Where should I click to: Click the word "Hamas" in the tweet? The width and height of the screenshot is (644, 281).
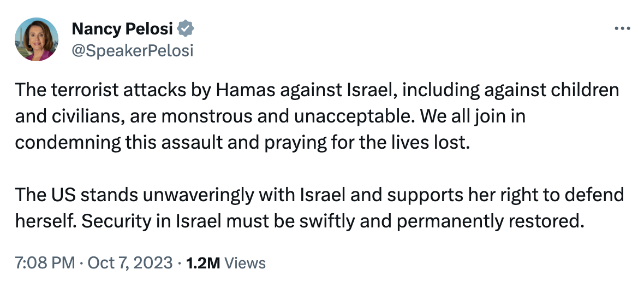241,90
